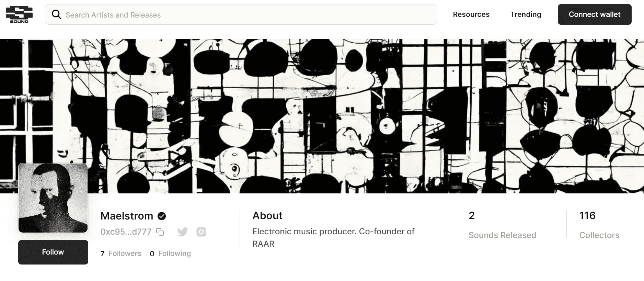Click the Maelstrom artist name
644x281 pixels.
tap(127, 216)
